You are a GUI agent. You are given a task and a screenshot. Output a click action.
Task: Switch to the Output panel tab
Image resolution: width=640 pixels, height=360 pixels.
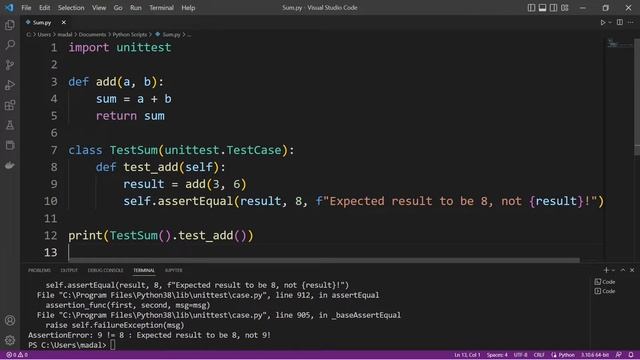[x=69, y=270]
